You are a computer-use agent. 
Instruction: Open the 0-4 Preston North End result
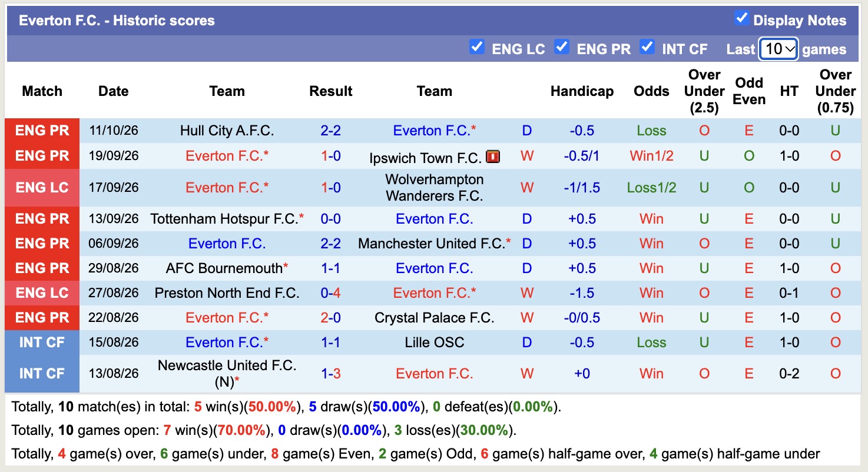tap(331, 293)
